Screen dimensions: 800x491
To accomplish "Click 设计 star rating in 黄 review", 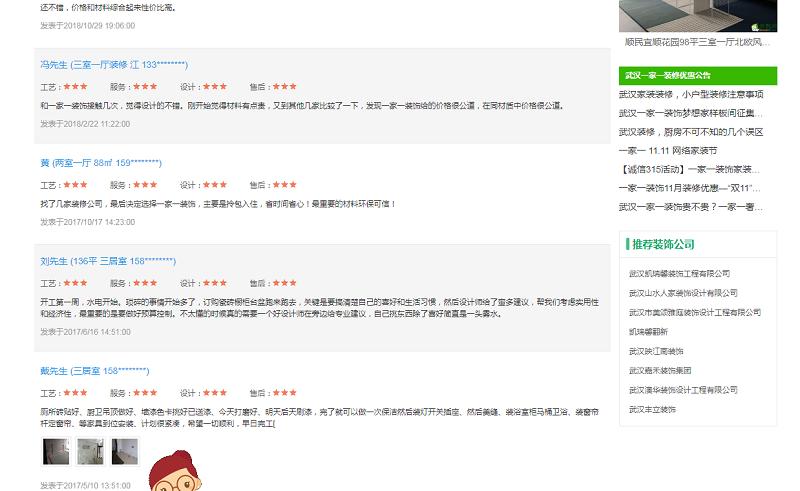I will (215, 185).
